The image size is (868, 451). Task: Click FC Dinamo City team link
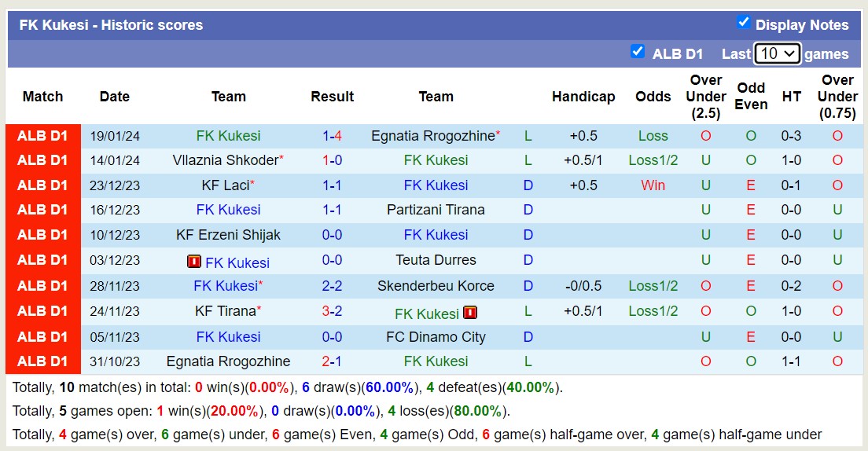pyautogui.click(x=436, y=336)
